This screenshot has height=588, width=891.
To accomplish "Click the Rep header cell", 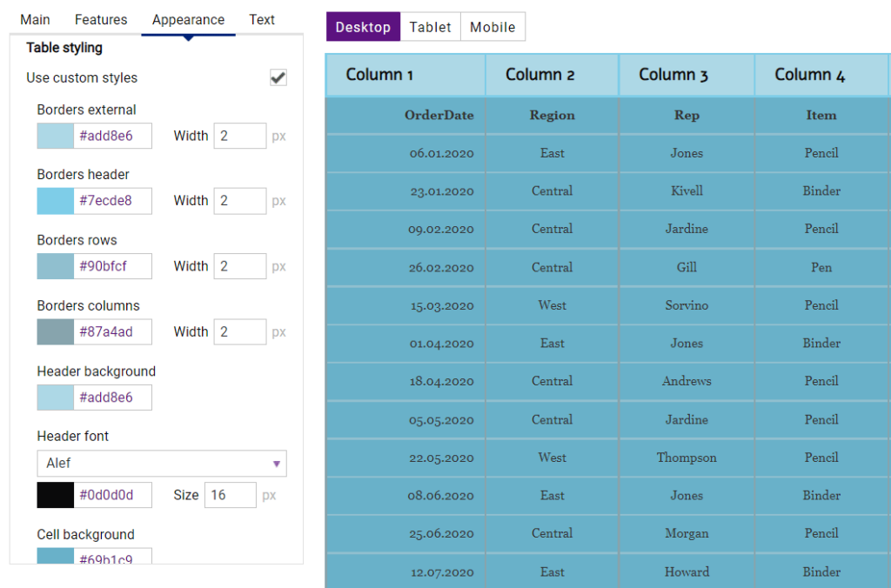I will pos(687,116).
